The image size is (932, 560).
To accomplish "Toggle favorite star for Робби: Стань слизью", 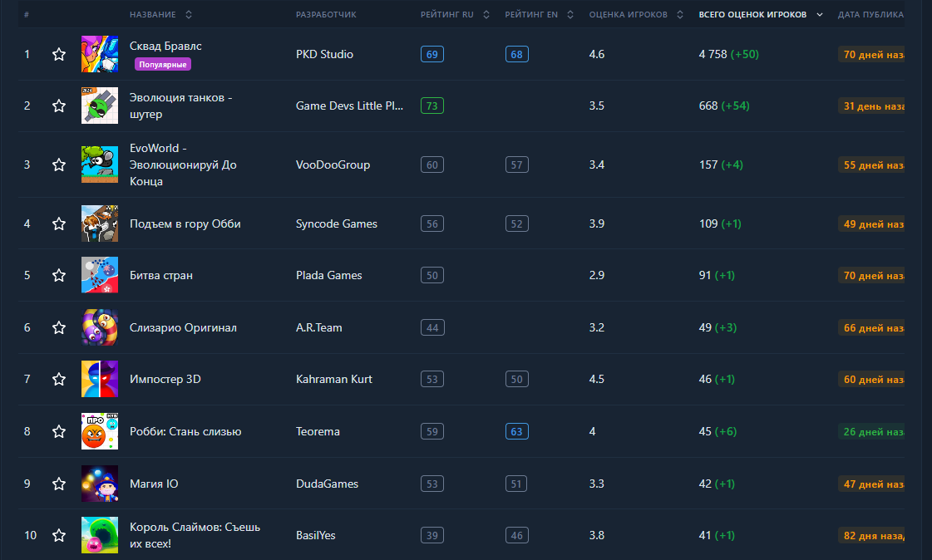I will tap(59, 431).
